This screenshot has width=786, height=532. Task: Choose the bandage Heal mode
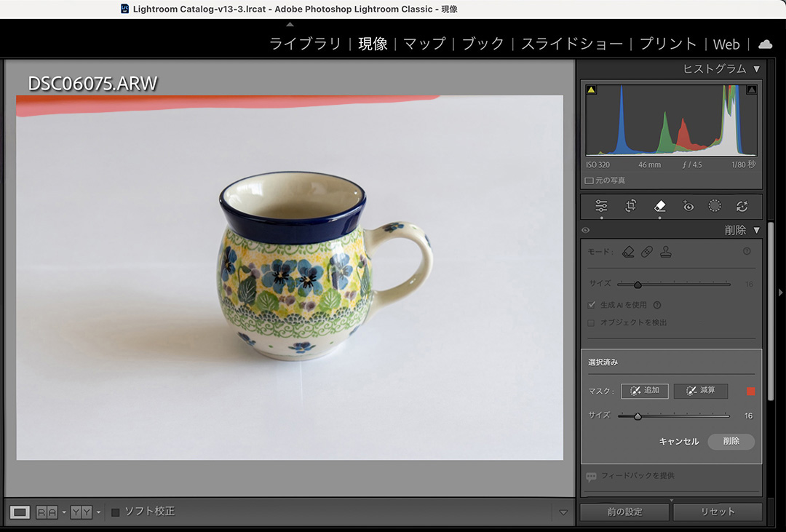(647, 252)
